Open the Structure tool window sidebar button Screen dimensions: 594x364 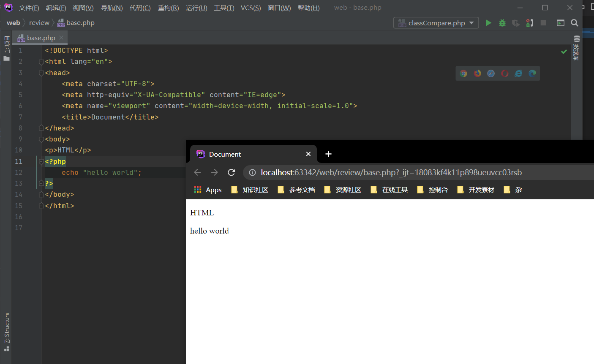tap(6, 332)
